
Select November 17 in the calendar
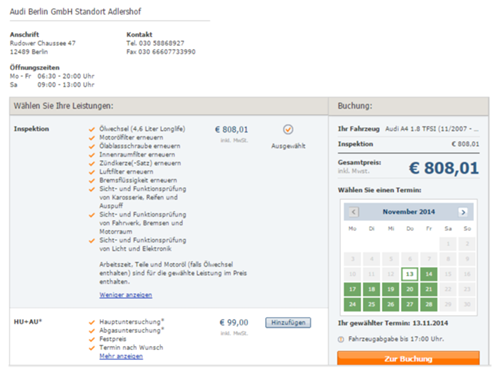click(352, 289)
